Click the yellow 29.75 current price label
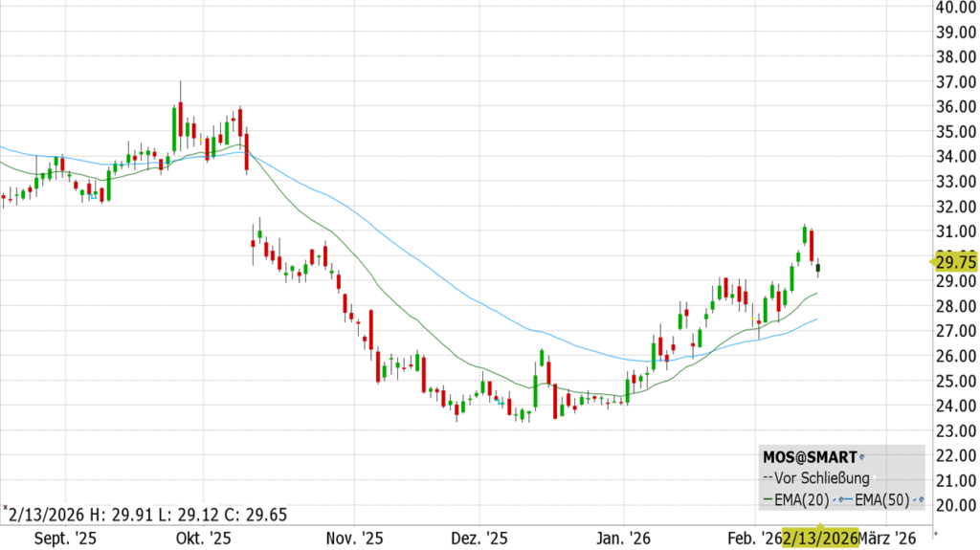 (x=956, y=262)
